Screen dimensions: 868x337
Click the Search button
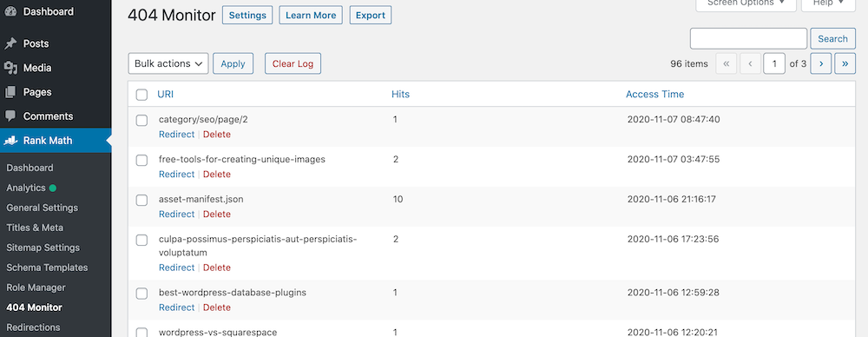pos(832,39)
